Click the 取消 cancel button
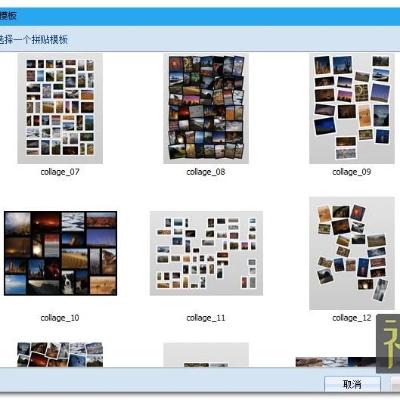The width and height of the screenshot is (400, 400). 352,384
